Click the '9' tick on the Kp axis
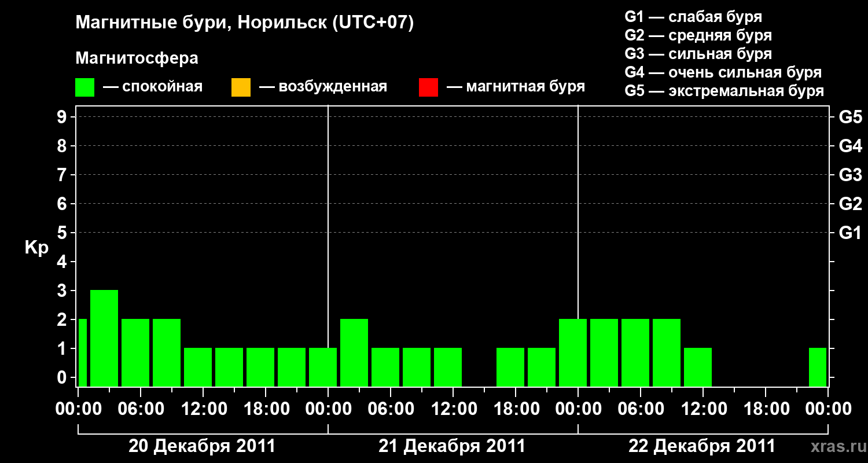 (63, 117)
